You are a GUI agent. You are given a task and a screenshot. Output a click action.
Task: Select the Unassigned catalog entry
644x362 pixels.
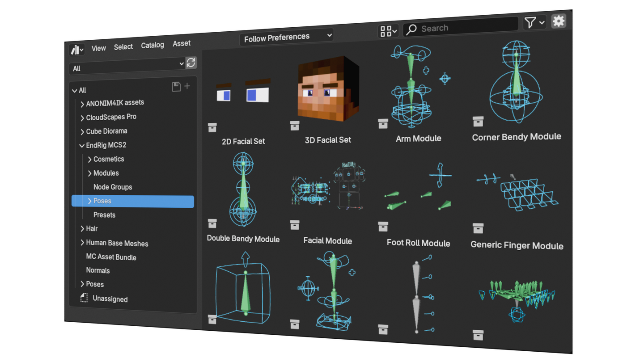point(110,299)
